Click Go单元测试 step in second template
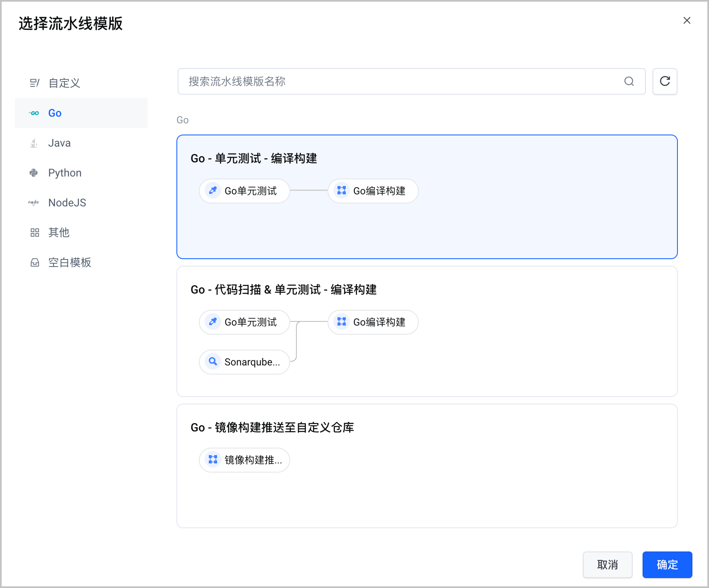Screen dimensions: 709x588 244,322
